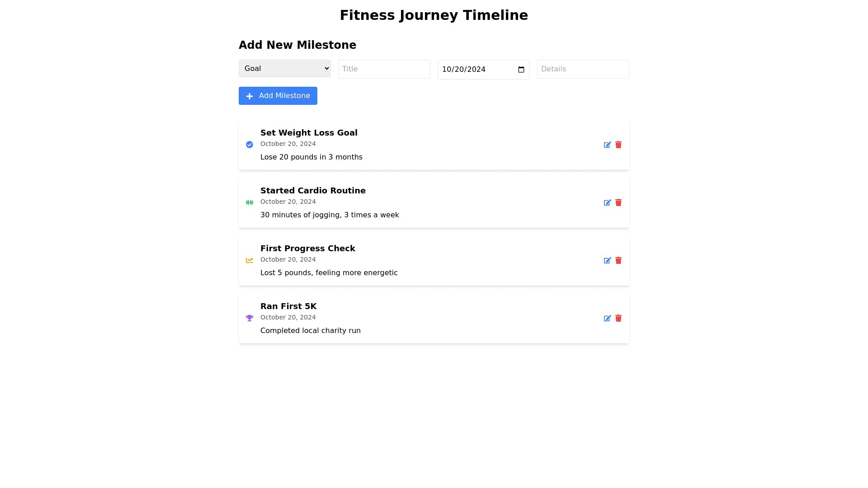
Task: Click the yellow progress chart icon
Action: coord(250,260)
